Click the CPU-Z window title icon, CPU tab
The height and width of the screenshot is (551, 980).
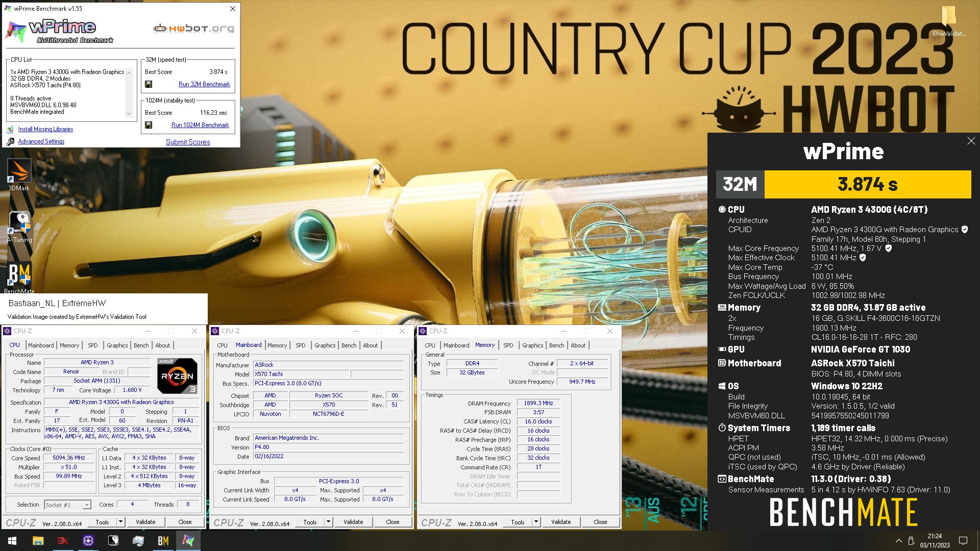[8, 331]
